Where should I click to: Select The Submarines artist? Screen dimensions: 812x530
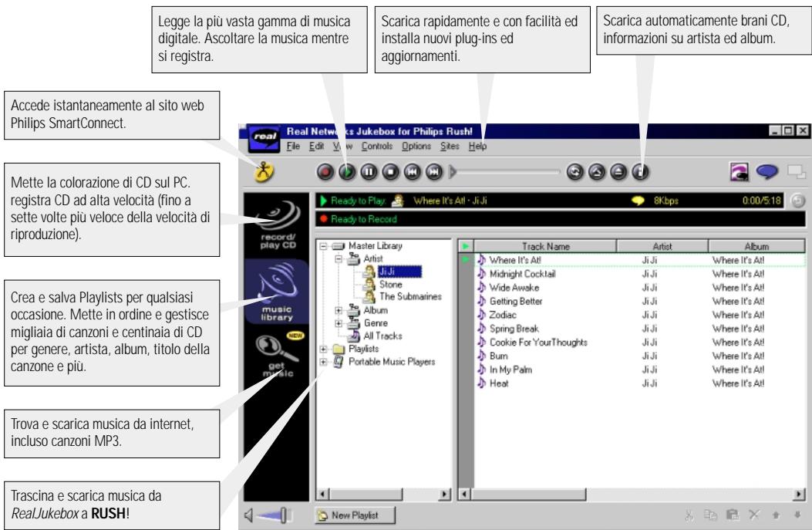pos(410,296)
